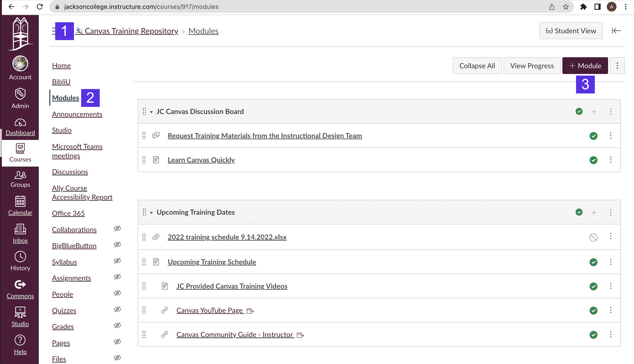The height and width of the screenshot is (364, 634).
Task: Open the Groups menu
Action: 20,179
